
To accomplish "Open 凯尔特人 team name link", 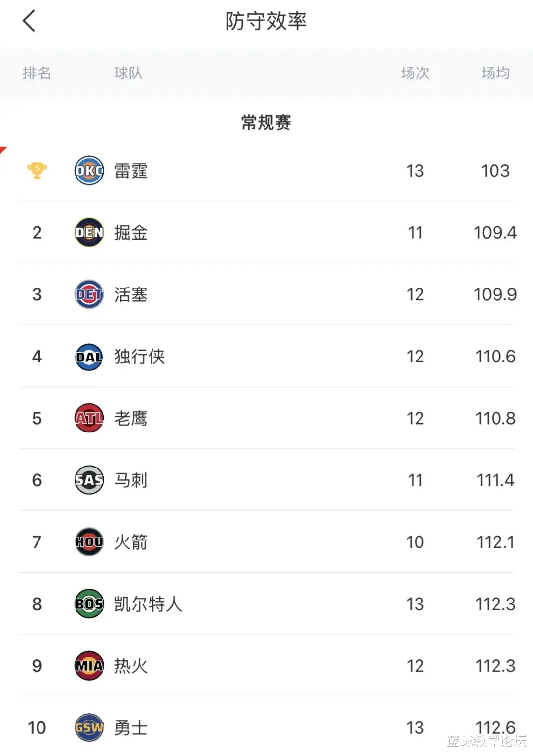I will [x=148, y=604].
